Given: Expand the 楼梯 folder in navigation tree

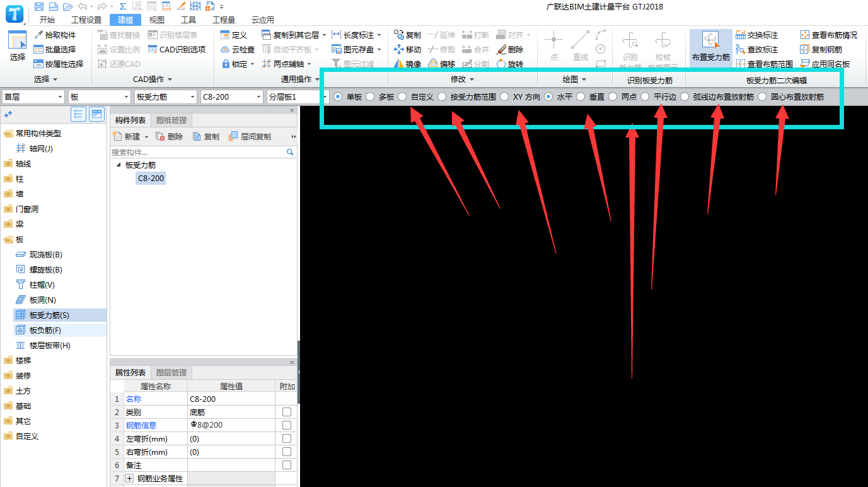Looking at the screenshot, I should [8, 360].
